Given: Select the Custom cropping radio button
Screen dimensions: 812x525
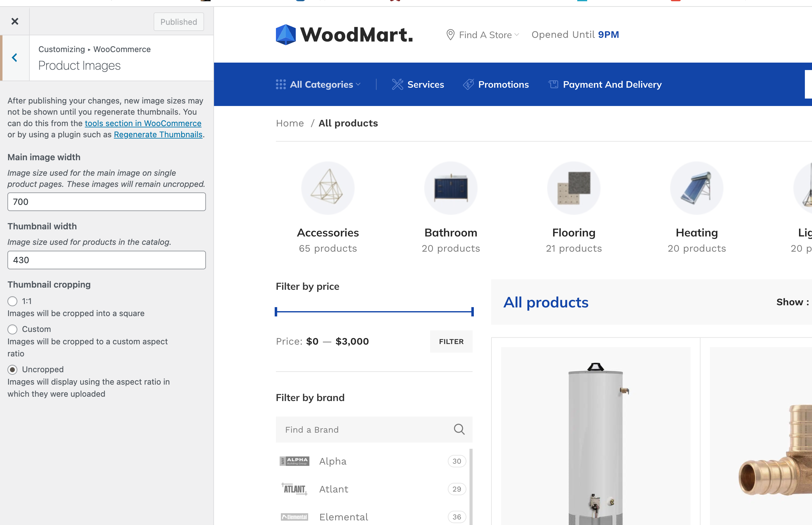Looking at the screenshot, I should (13, 329).
